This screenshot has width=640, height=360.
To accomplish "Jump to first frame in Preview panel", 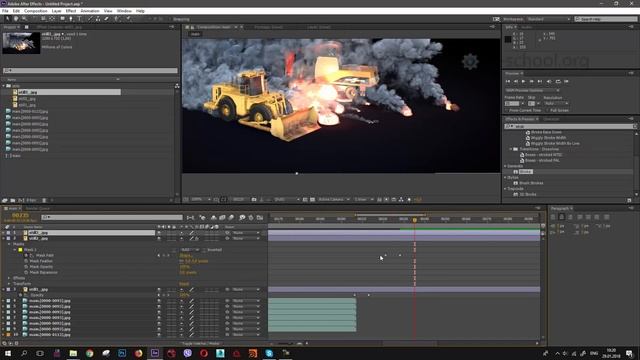I will (508, 82).
